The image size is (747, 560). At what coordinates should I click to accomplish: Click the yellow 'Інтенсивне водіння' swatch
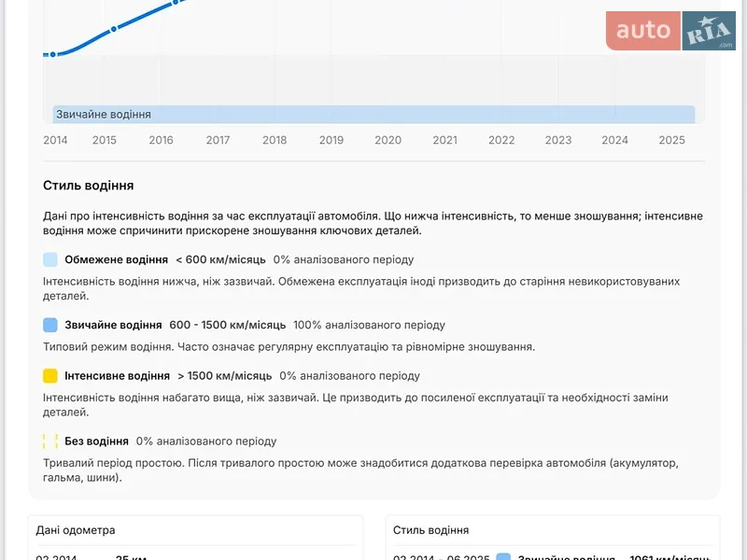(x=50, y=376)
